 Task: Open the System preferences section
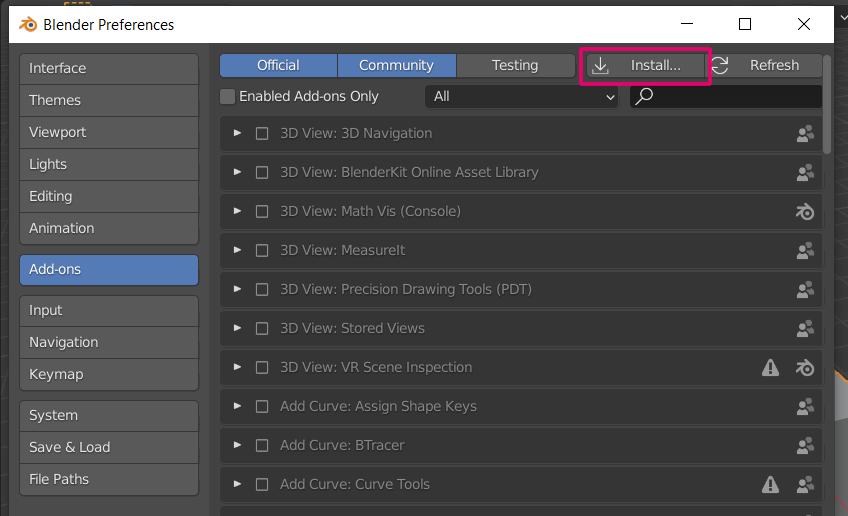[x=109, y=416]
